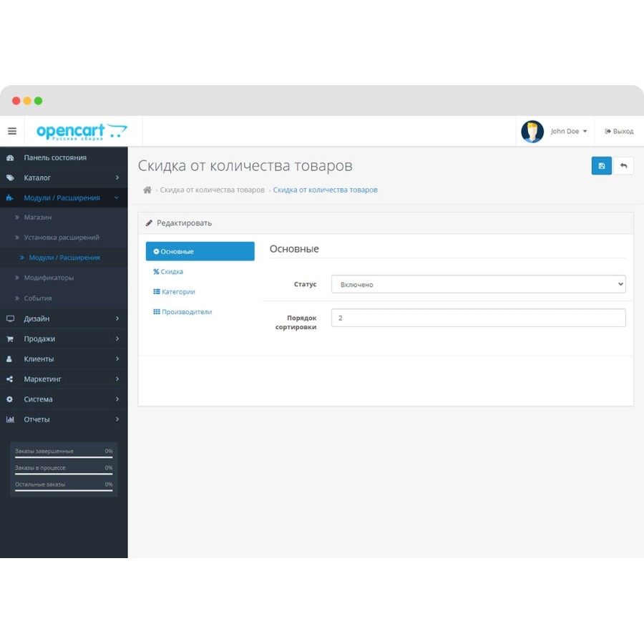Click the logout icon beside Выход
Image resolution: width=644 pixels, height=644 pixels.
[x=608, y=132]
